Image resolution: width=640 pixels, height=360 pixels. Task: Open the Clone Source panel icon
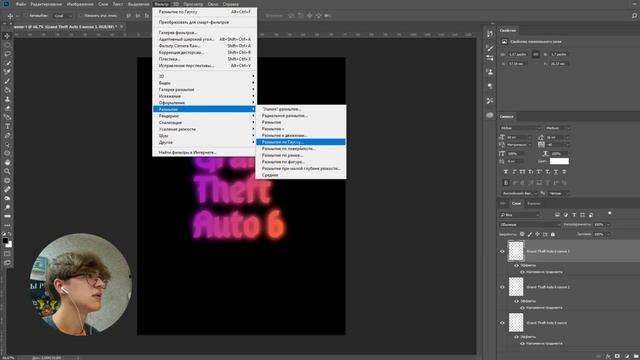tap(490, 72)
